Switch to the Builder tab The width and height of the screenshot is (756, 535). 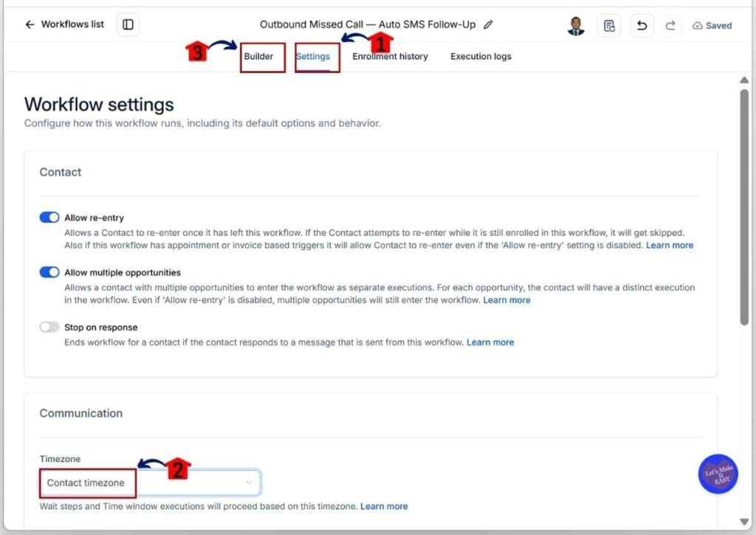pyautogui.click(x=258, y=56)
